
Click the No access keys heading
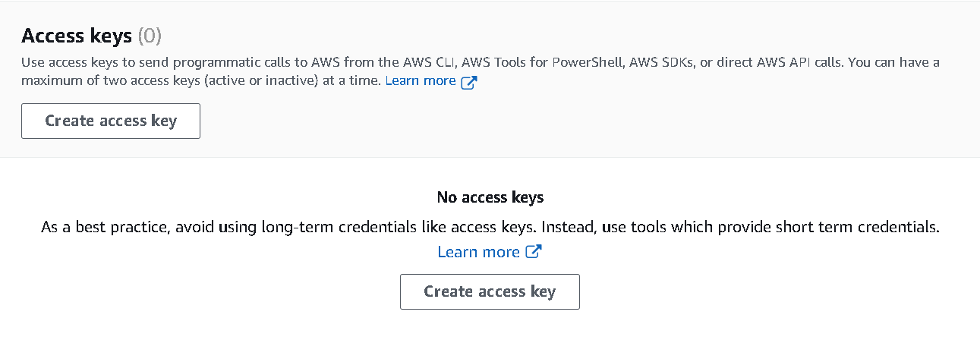click(490, 197)
